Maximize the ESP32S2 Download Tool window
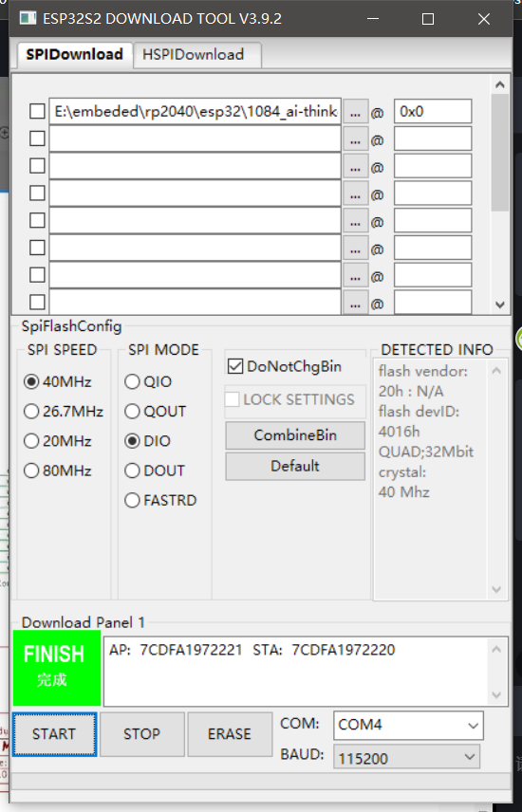 pyautogui.click(x=428, y=19)
